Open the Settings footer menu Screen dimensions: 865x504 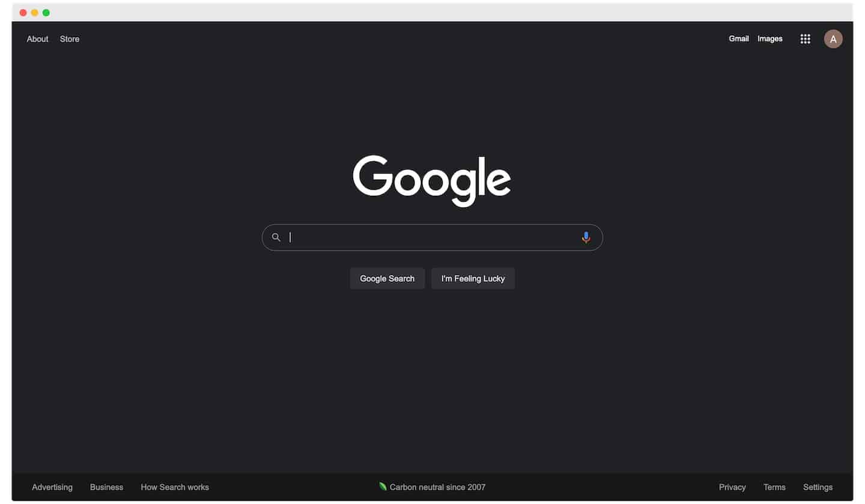point(818,487)
